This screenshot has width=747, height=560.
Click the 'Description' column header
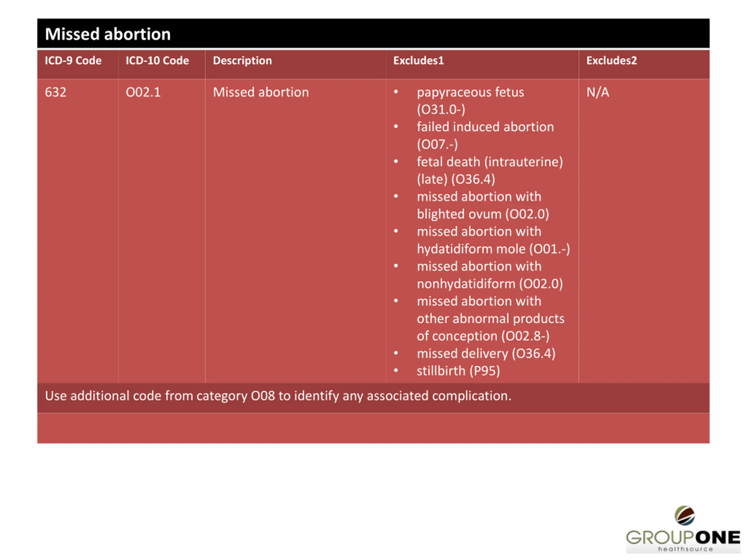(x=242, y=60)
